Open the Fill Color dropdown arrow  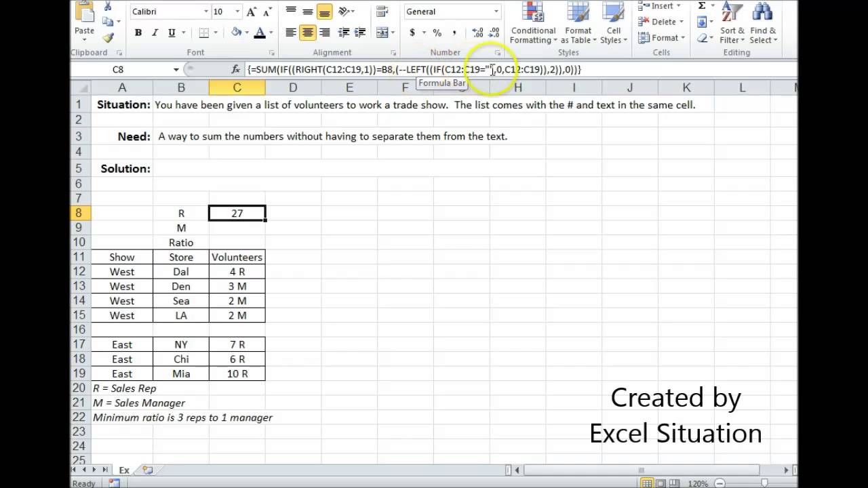[x=247, y=33]
